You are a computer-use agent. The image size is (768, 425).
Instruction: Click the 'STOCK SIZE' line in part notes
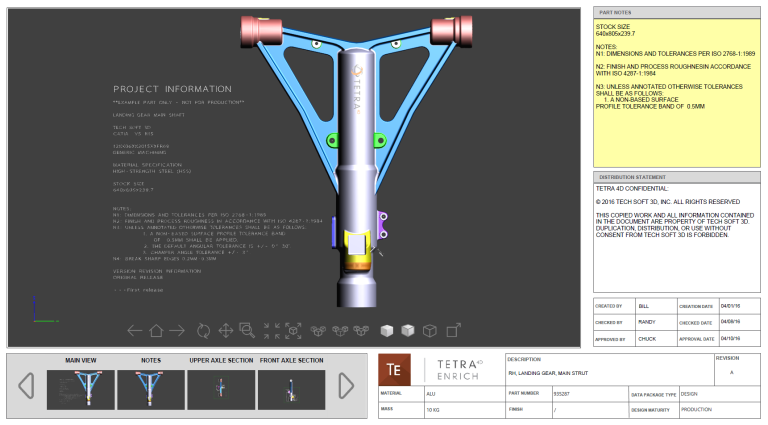tap(613, 27)
